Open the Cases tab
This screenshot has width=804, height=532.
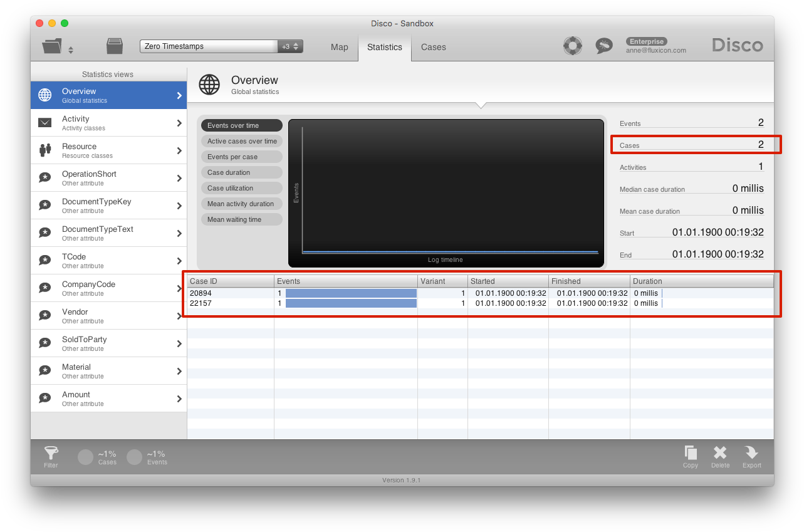[433, 47]
